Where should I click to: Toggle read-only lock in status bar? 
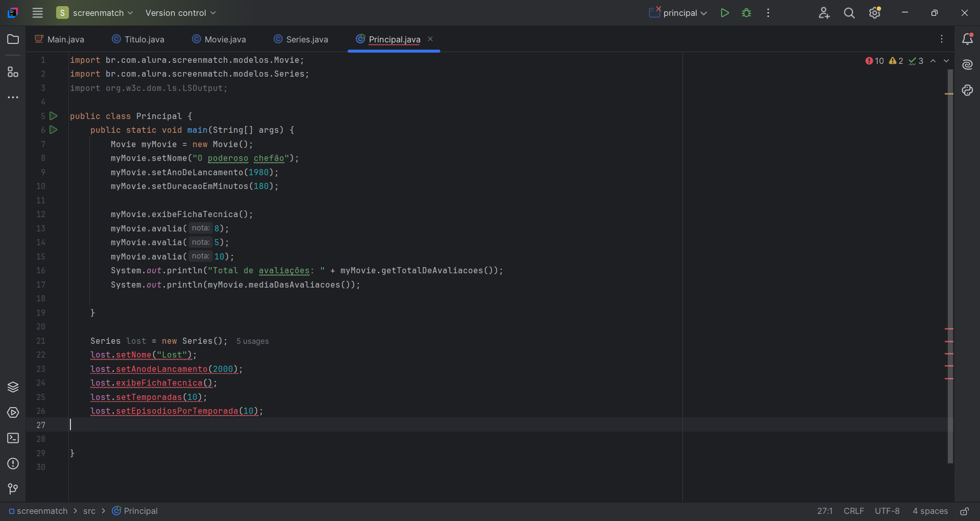pyautogui.click(x=965, y=511)
